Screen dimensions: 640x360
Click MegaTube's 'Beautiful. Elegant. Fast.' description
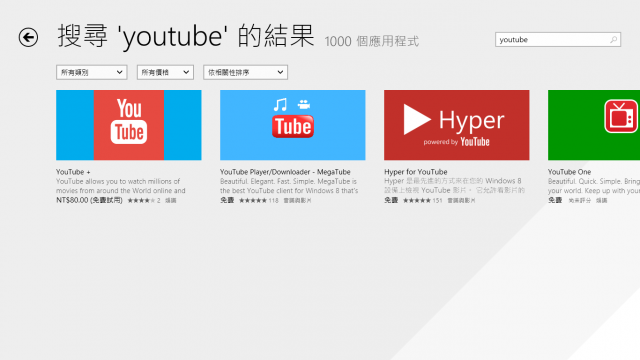pyautogui.click(x=289, y=186)
